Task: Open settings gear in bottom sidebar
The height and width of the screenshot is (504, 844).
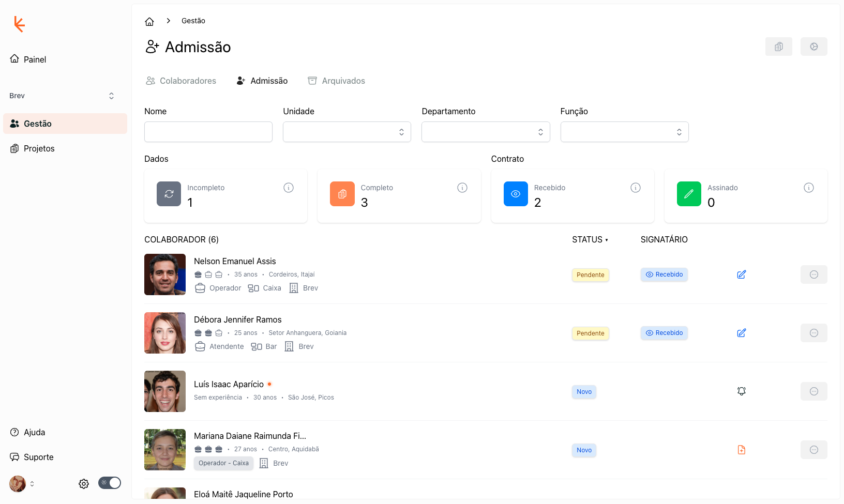Action: (x=84, y=484)
